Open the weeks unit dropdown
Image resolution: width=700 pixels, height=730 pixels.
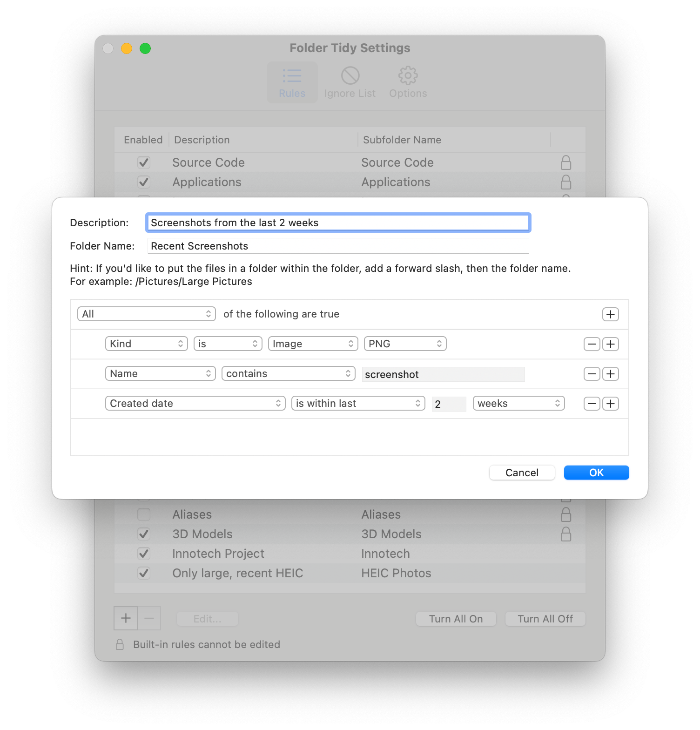tap(519, 403)
